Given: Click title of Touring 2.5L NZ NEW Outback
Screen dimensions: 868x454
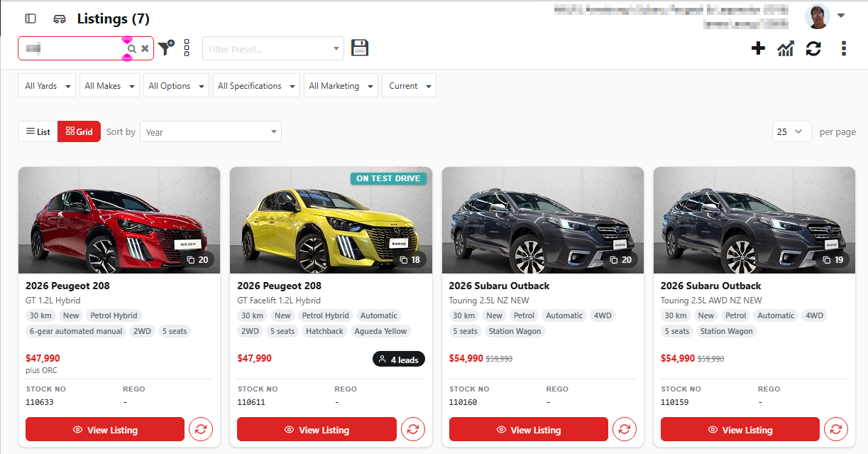Looking at the screenshot, I should click(500, 286).
